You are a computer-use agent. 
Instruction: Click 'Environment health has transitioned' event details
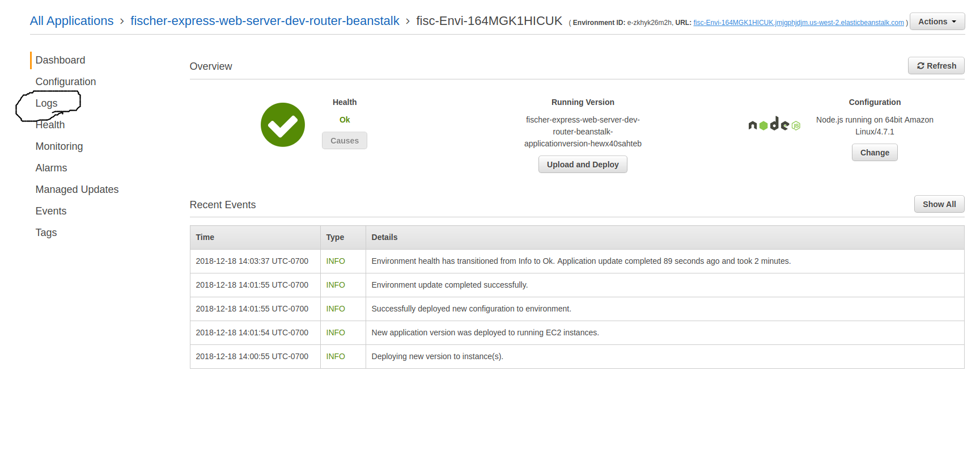[581, 261]
